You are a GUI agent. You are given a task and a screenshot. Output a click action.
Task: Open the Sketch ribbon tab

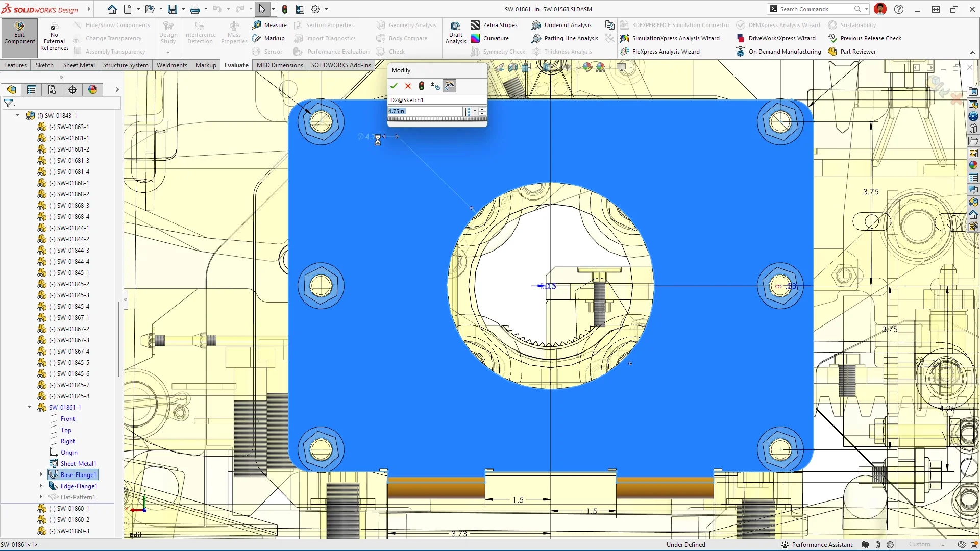[x=44, y=65]
